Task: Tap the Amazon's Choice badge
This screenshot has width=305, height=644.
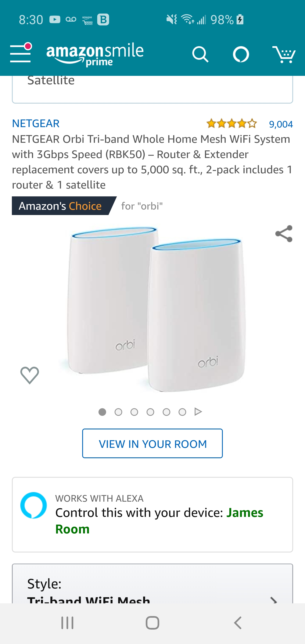Action: (x=64, y=206)
